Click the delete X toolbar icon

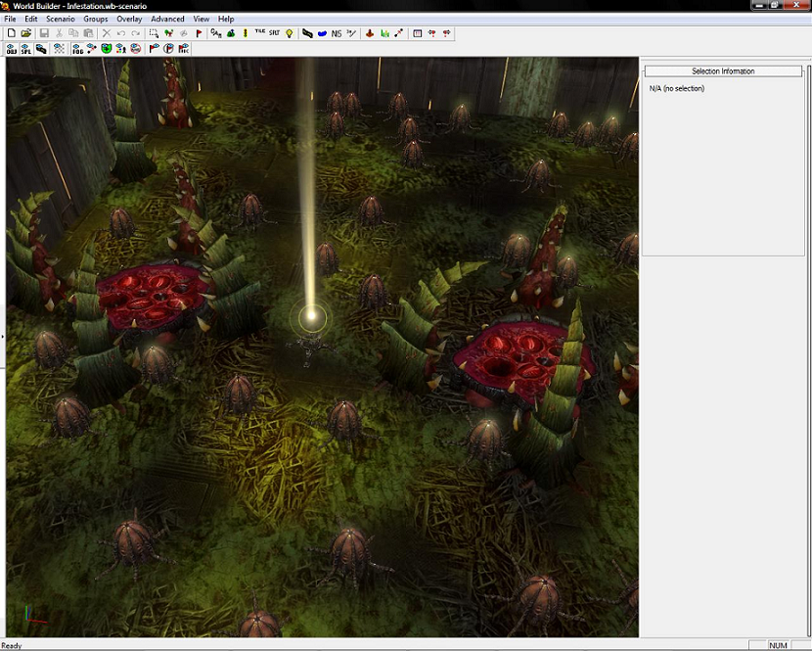click(x=107, y=33)
